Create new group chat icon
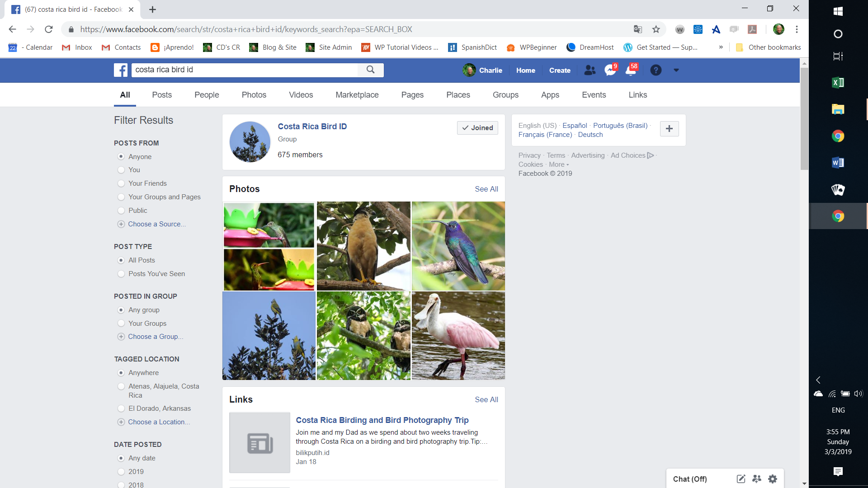Screen dimensions: 868x488 (x=757, y=479)
